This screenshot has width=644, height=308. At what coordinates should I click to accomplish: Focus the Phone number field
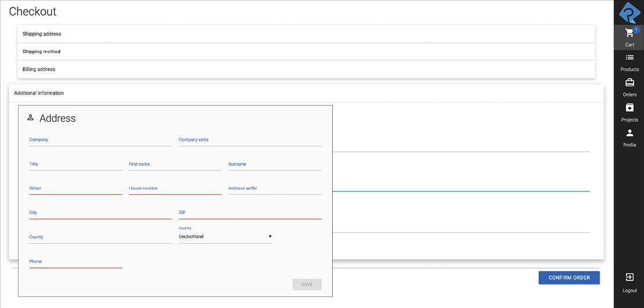75,262
